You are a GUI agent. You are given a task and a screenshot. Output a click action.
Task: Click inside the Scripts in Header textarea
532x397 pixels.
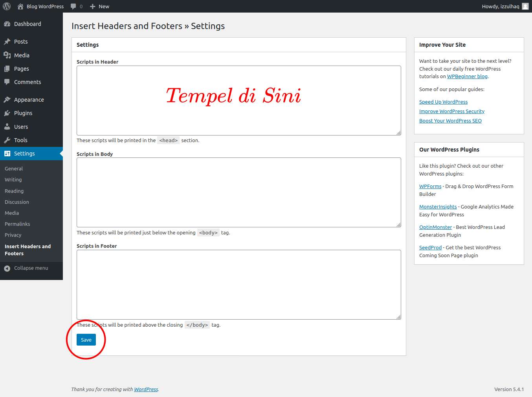point(238,118)
